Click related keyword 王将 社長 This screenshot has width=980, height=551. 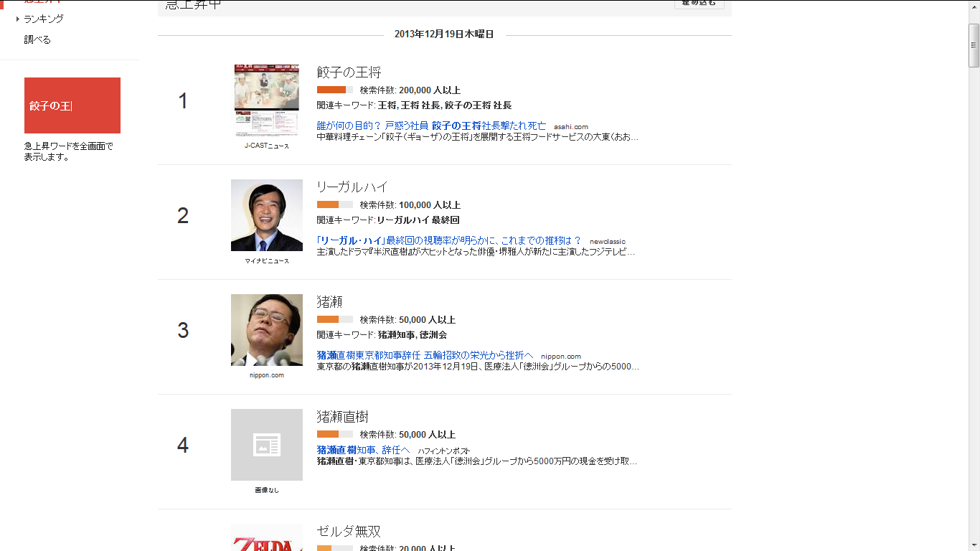(x=420, y=105)
